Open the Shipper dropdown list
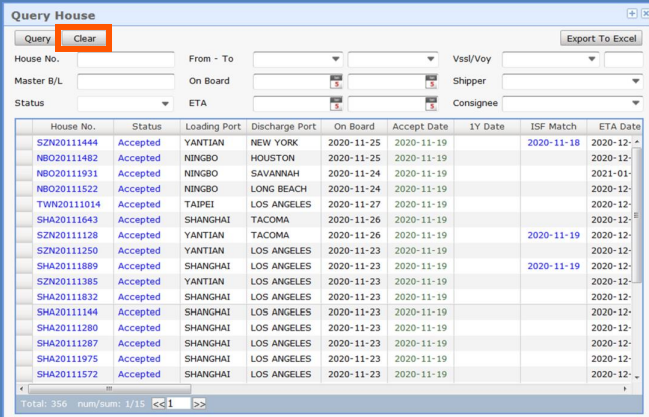649x417 pixels. (x=635, y=82)
